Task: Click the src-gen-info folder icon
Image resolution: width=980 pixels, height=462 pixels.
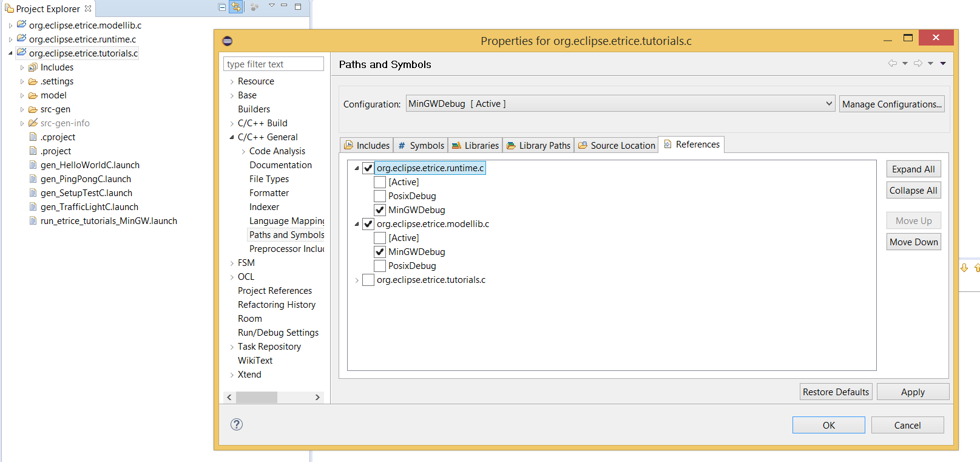Action: coord(33,123)
